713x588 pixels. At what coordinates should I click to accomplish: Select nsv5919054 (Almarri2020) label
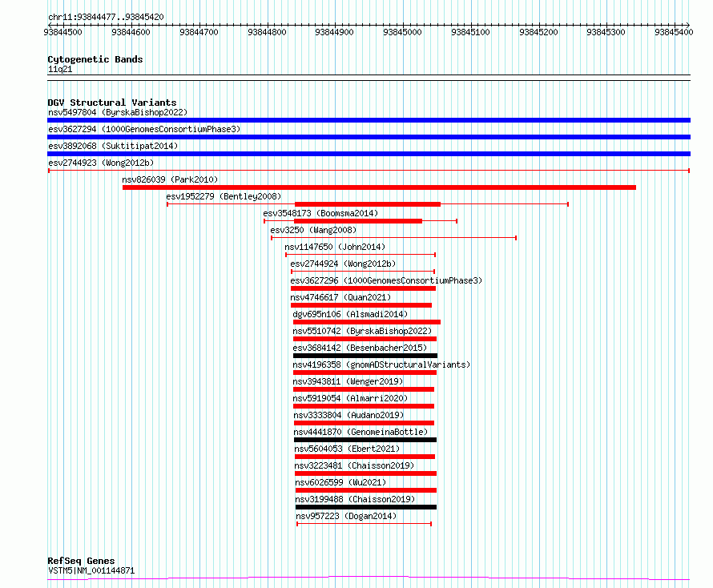[x=350, y=398]
